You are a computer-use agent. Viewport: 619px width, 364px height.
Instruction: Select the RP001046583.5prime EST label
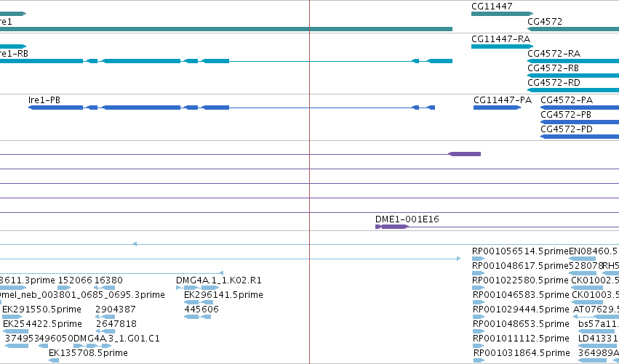(521, 294)
